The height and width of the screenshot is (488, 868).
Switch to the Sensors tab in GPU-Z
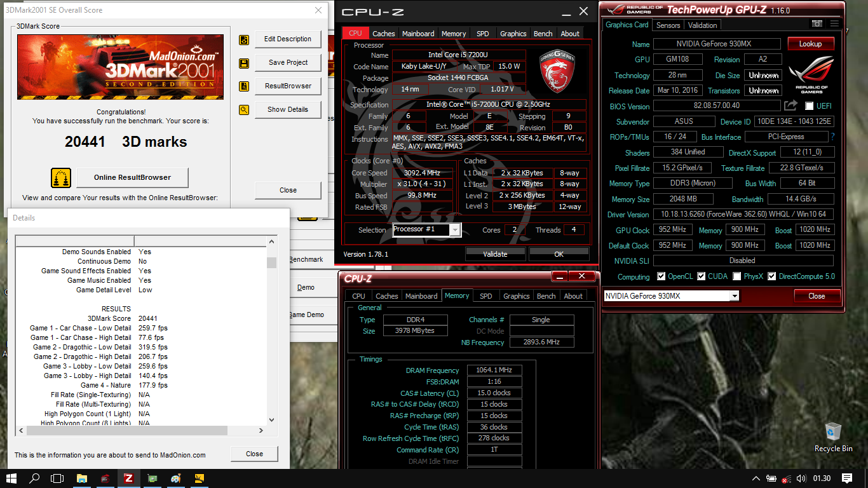point(668,25)
